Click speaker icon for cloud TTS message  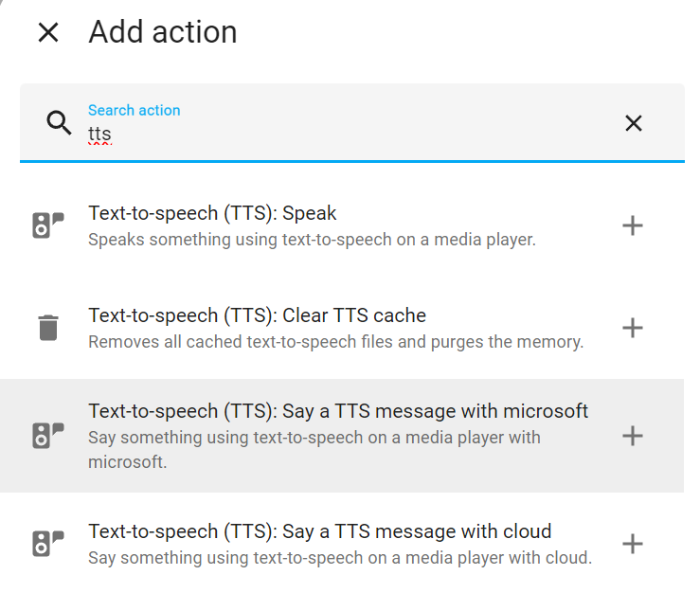coord(48,543)
